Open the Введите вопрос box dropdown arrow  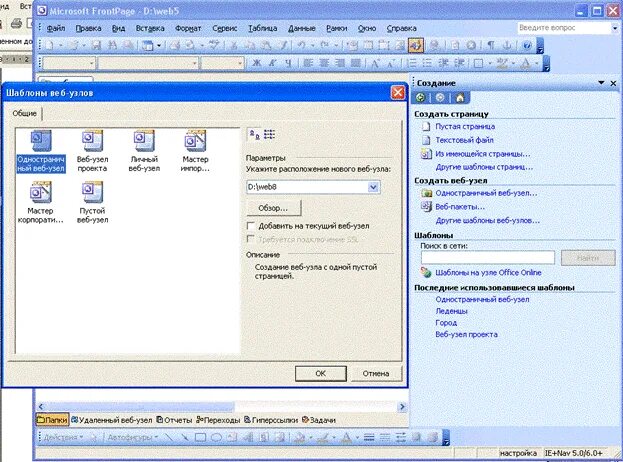(x=615, y=28)
